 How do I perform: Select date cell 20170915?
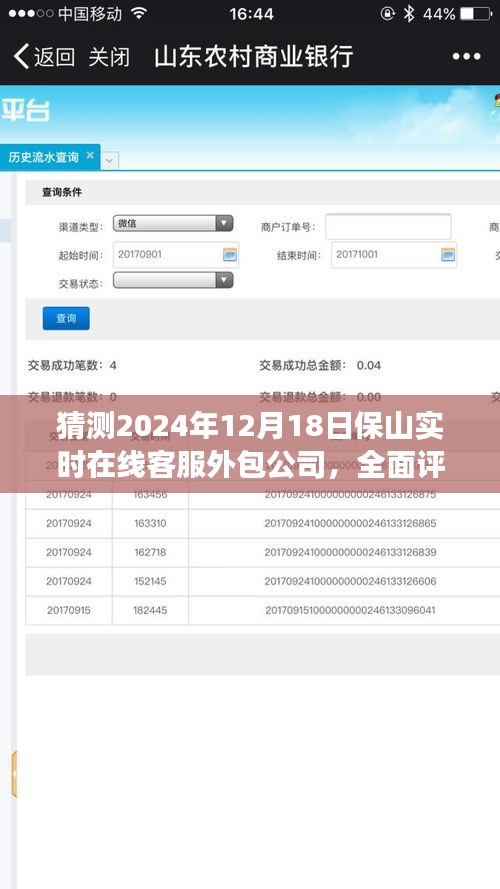69,611
